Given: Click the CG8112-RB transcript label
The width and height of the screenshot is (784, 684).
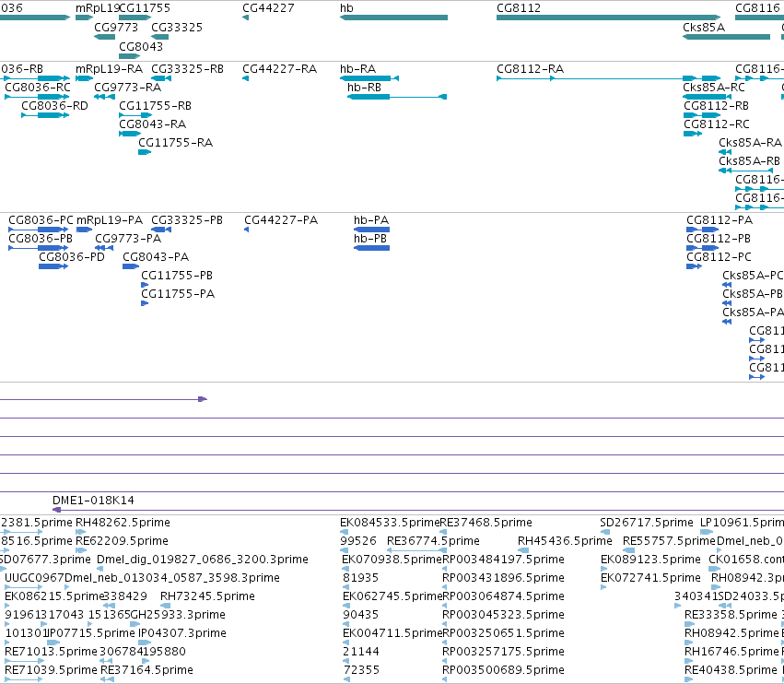Looking at the screenshot, I should pos(716,106).
